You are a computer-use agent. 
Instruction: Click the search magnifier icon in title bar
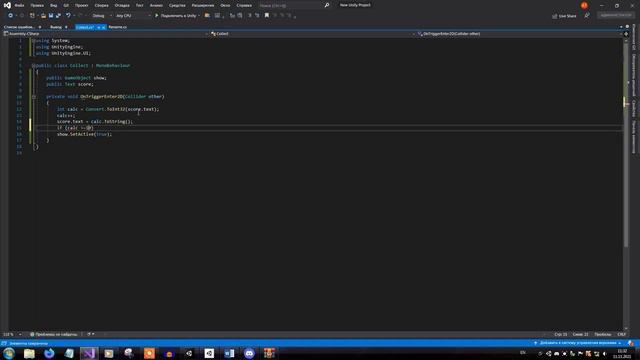(327, 5)
